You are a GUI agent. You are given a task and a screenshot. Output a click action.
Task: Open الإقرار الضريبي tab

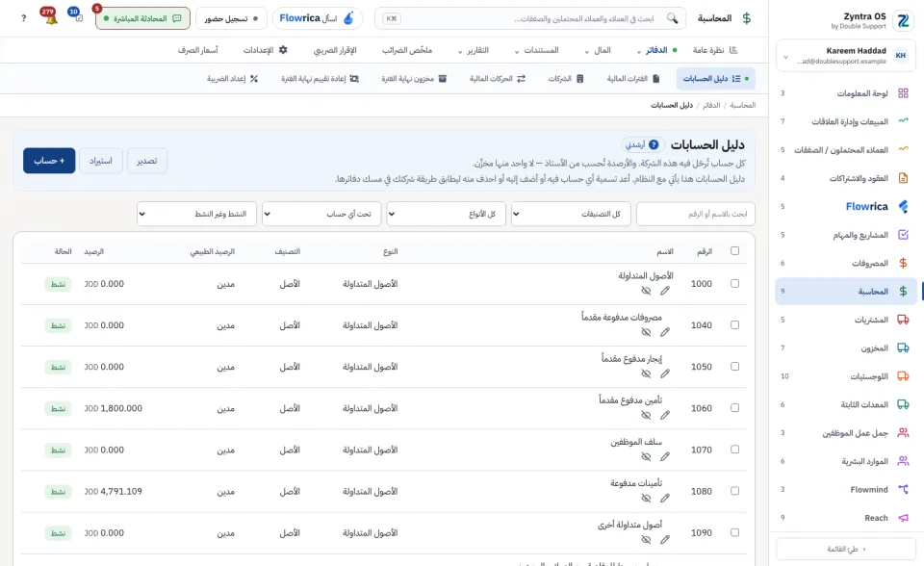[335, 50]
